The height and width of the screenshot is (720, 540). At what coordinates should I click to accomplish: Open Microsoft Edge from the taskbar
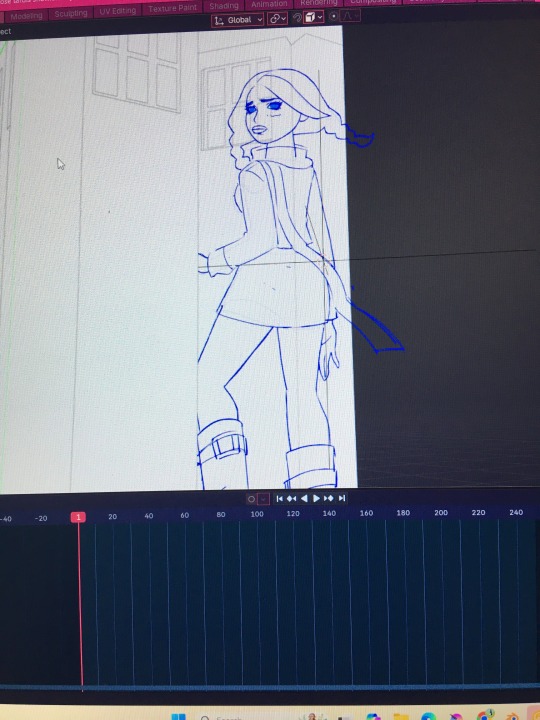coord(428,717)
